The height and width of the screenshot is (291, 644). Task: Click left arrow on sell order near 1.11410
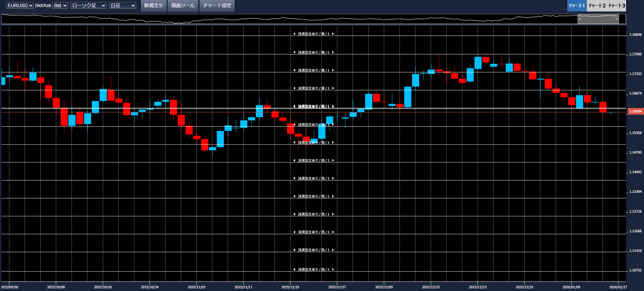[294, 250]
